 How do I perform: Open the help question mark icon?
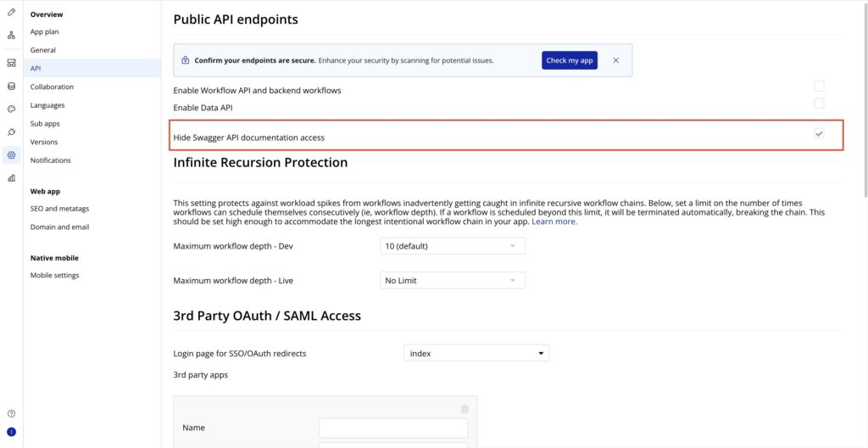tap(11, 413)
